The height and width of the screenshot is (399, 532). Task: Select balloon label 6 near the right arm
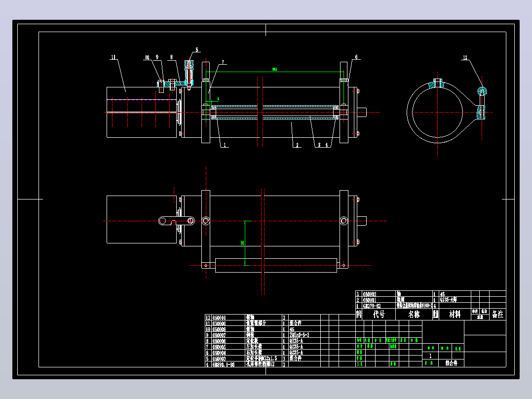pyautogui.click(x=356, y=57)
